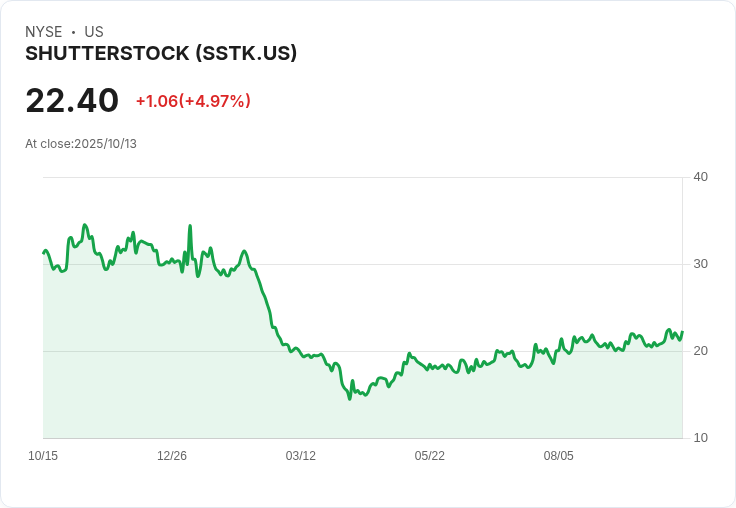Click the current price 22.40

click(x=72, y=101)
